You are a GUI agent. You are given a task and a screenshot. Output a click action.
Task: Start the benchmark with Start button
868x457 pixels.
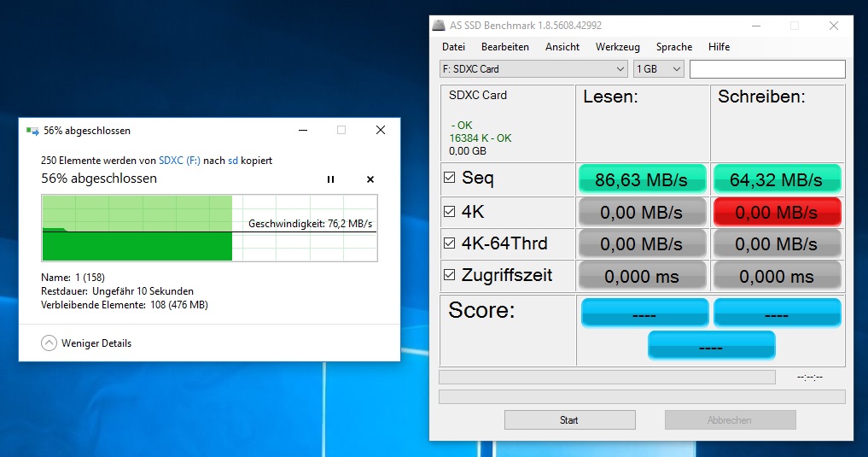[x=569, y=420]
